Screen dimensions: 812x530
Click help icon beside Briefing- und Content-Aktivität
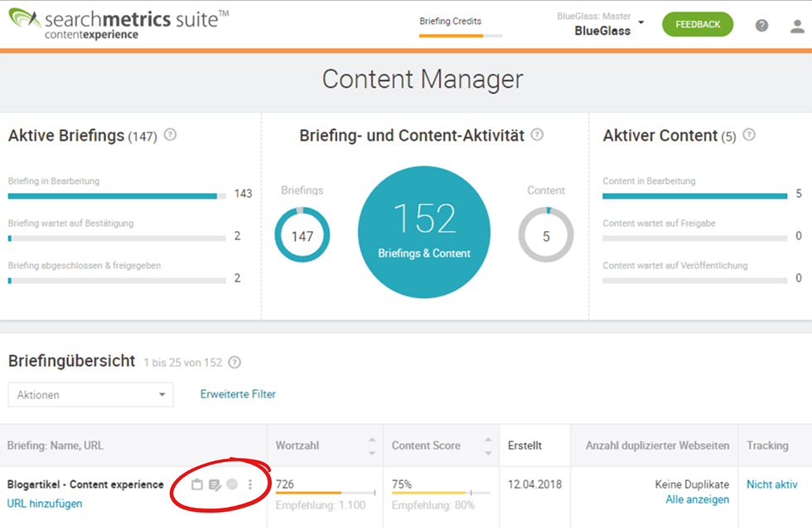(x=537, y=135)
